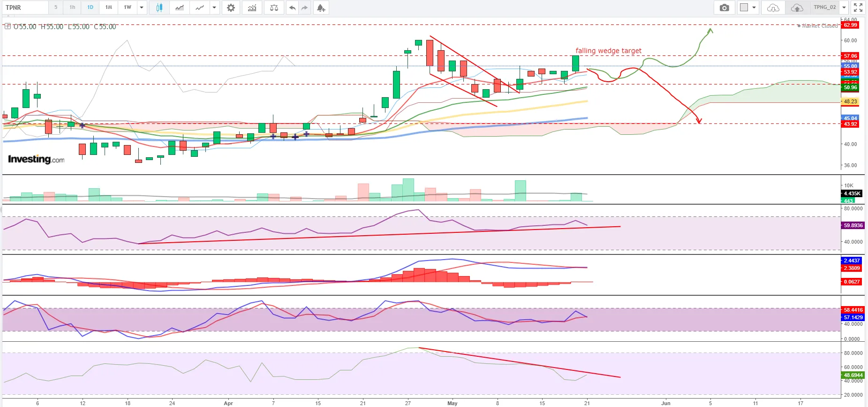Open chart settings gear
The image size is (868, 407).
[x=231, y=8]
